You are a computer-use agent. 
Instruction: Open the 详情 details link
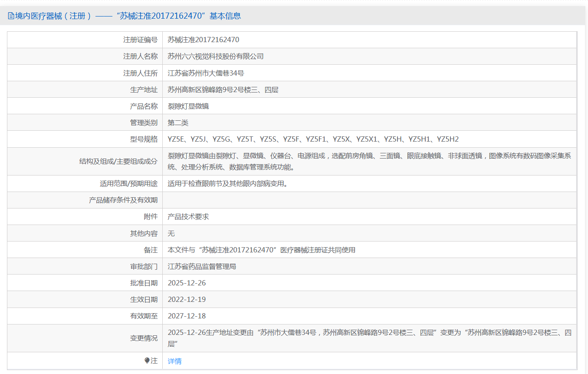tap(175, 361)
